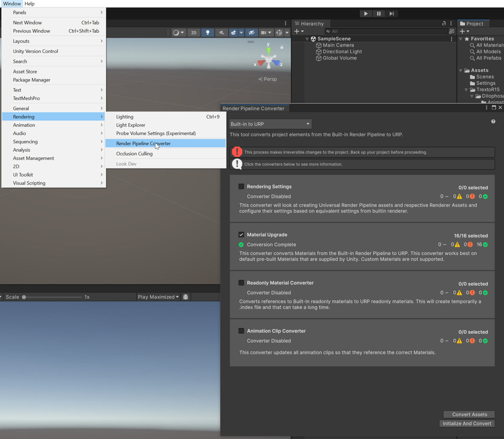Screen dimensions: 504x439
Task: Enable the Rendering Settings converter checkbox
Action: click(241, 186)
